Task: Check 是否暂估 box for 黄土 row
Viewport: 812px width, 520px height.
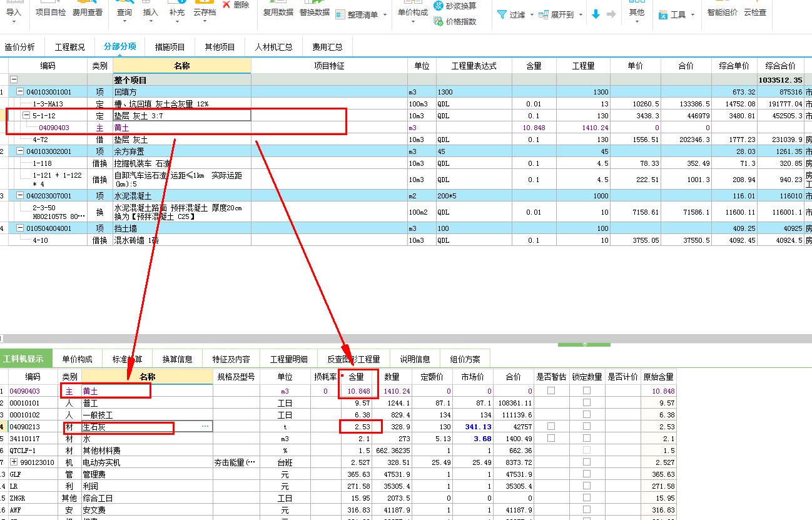Action: pos(551,390)
